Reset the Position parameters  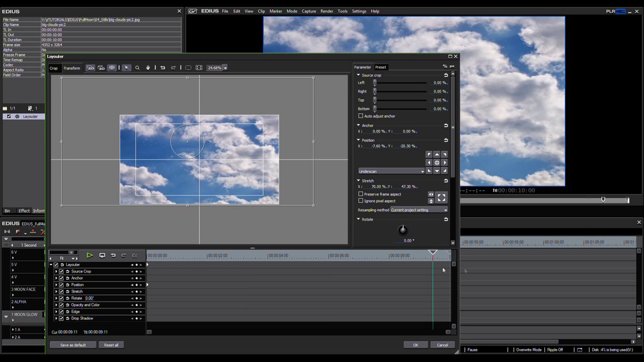[x=446, y=140]
